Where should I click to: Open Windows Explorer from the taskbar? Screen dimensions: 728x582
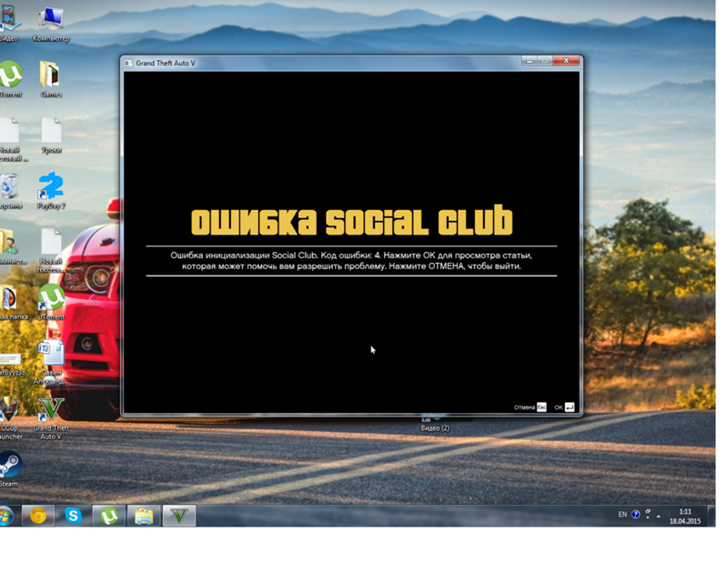(x=144, y=516)
